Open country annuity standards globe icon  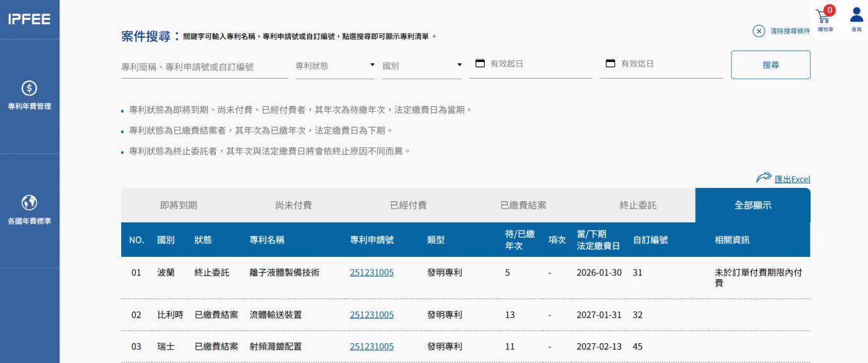coord(29,203)
